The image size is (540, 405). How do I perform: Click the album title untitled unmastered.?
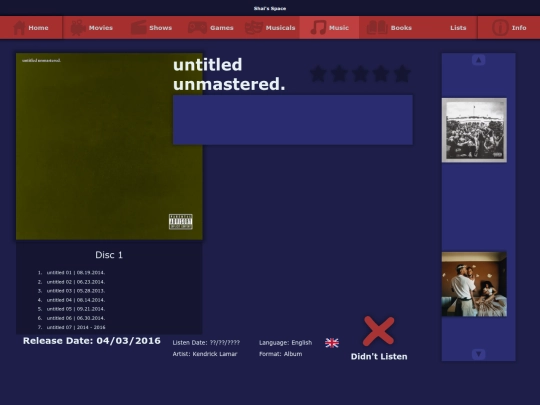click(229, 74)
